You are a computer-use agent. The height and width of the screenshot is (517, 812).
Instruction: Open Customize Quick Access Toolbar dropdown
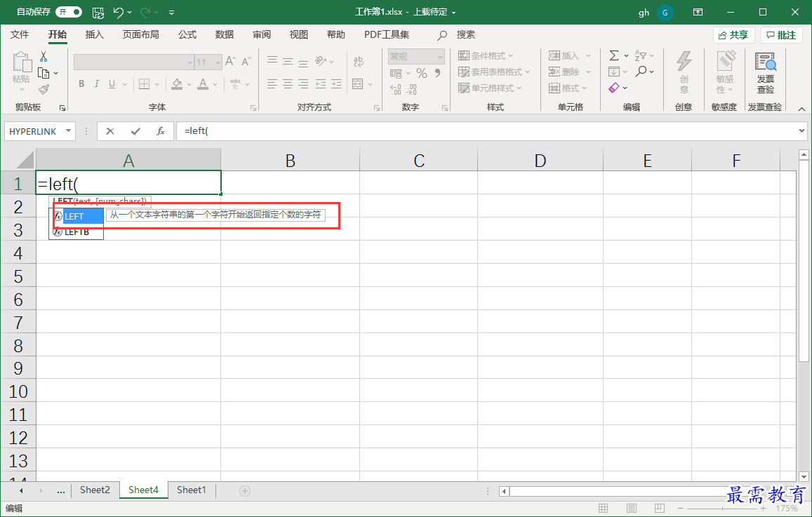coord(171,12)
